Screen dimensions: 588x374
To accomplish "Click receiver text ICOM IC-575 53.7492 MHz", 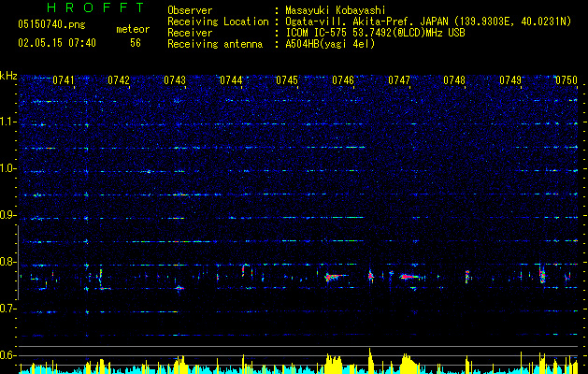I will [375, 33].
